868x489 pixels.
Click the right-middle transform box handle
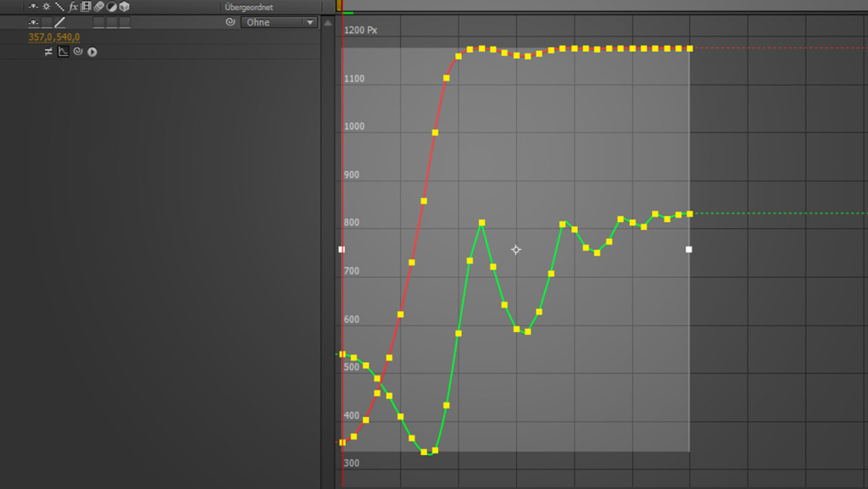click(x=688, y=249)
